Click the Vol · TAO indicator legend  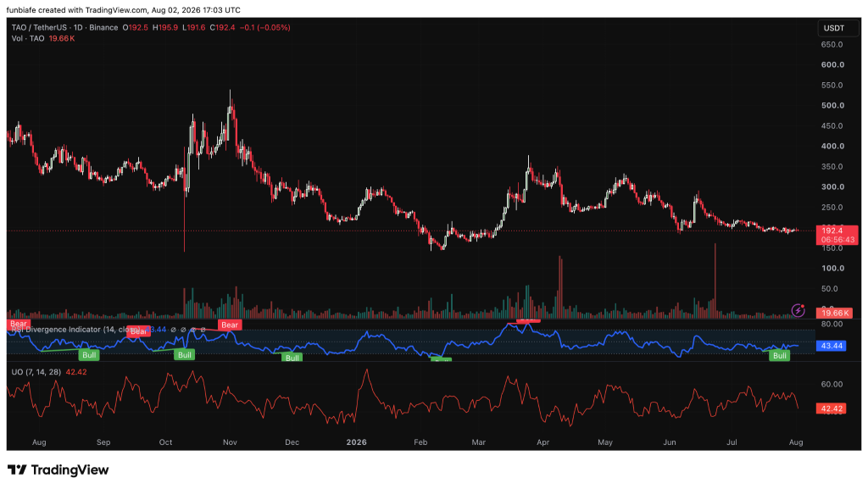point(28,39)
